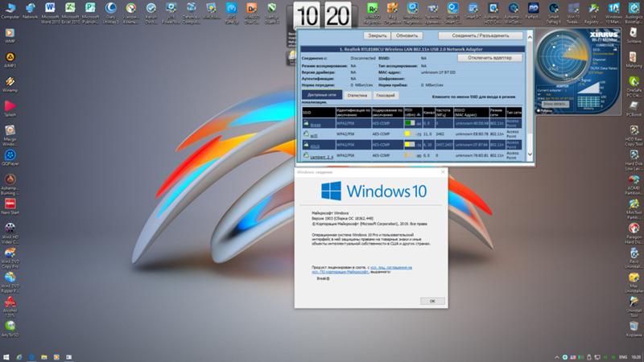Select the 'wifi' SSID link
The image size is (644, 362).
[x=314, y=135]
